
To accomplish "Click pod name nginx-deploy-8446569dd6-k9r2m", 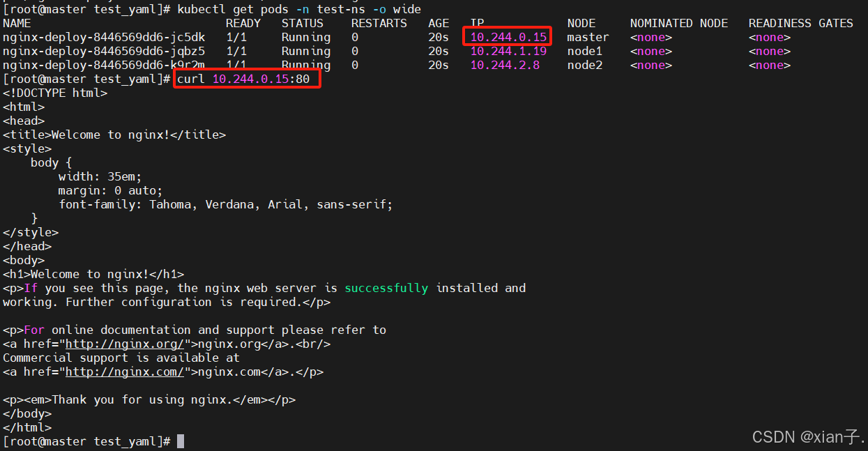I will tap(104, 65).
